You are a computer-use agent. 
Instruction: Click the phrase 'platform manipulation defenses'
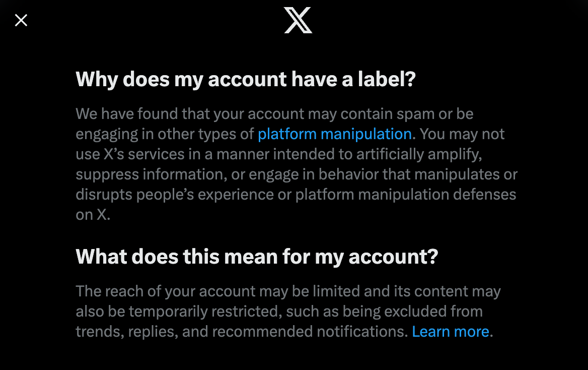(x=406, y=195)
